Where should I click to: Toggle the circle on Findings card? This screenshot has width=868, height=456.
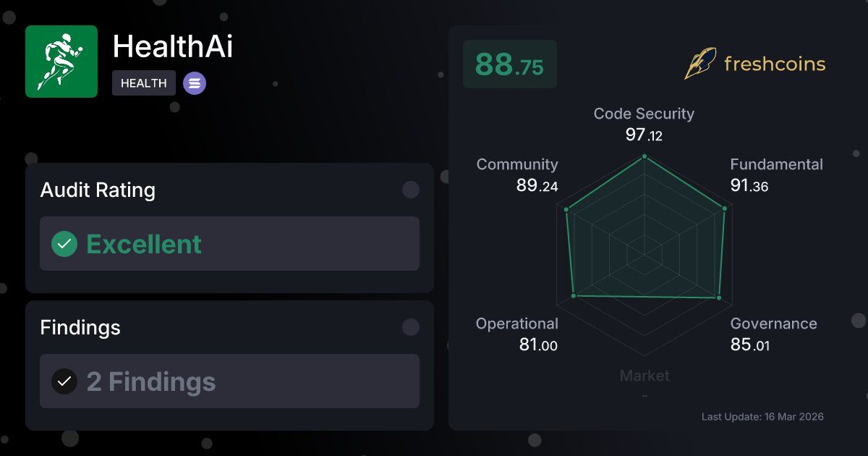coord(411,327)
